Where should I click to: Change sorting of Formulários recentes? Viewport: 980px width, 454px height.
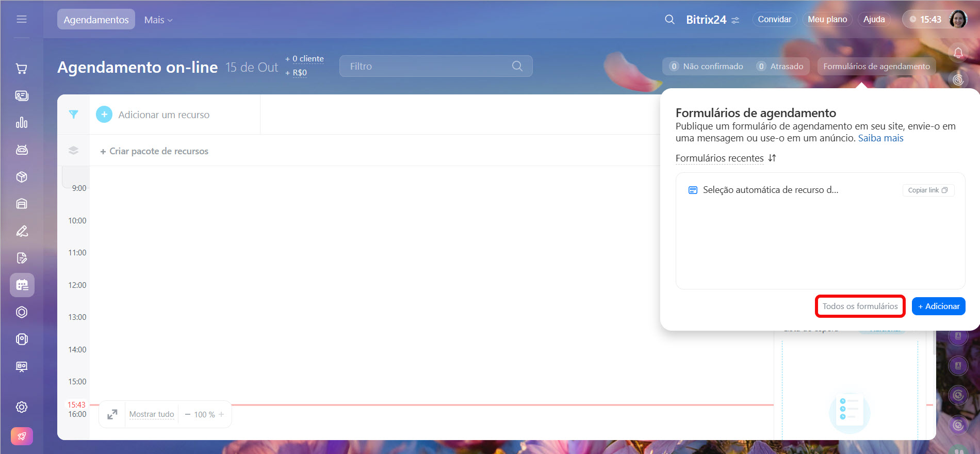[x=772, y=158]
